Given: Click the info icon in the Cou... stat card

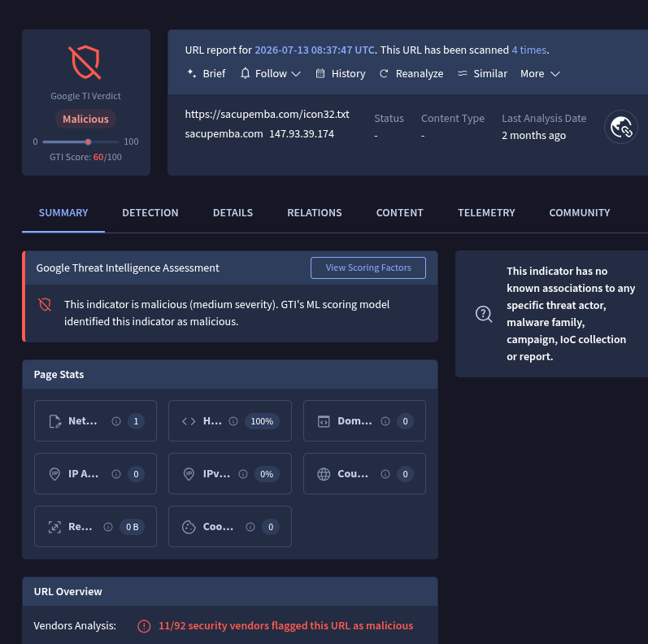Looking at the screenshot, I should click(385, 474).
